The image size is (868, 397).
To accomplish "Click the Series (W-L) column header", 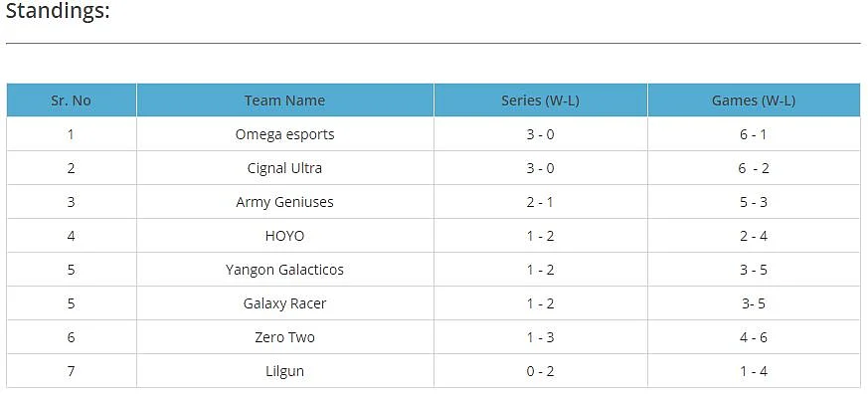I will click(x=540, y=100).
